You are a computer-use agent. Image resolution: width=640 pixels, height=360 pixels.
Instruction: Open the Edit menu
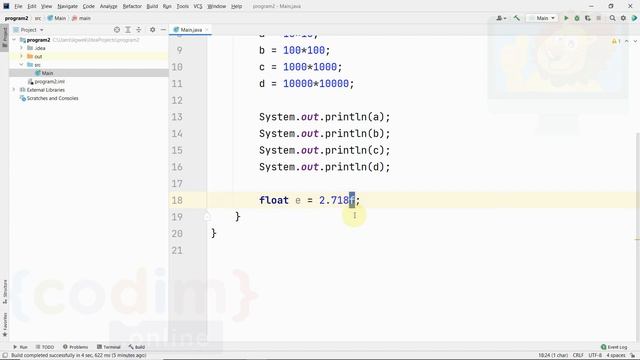(x=32, y=7)
